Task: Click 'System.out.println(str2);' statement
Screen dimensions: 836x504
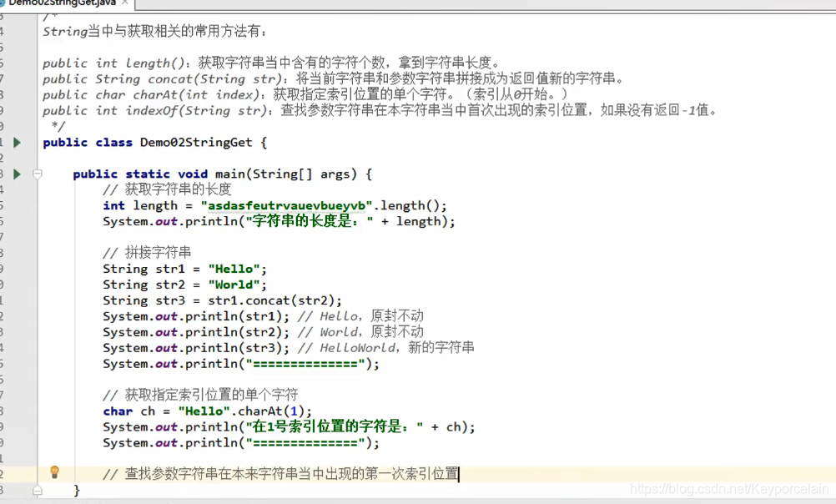Action: tap(196, 332)
